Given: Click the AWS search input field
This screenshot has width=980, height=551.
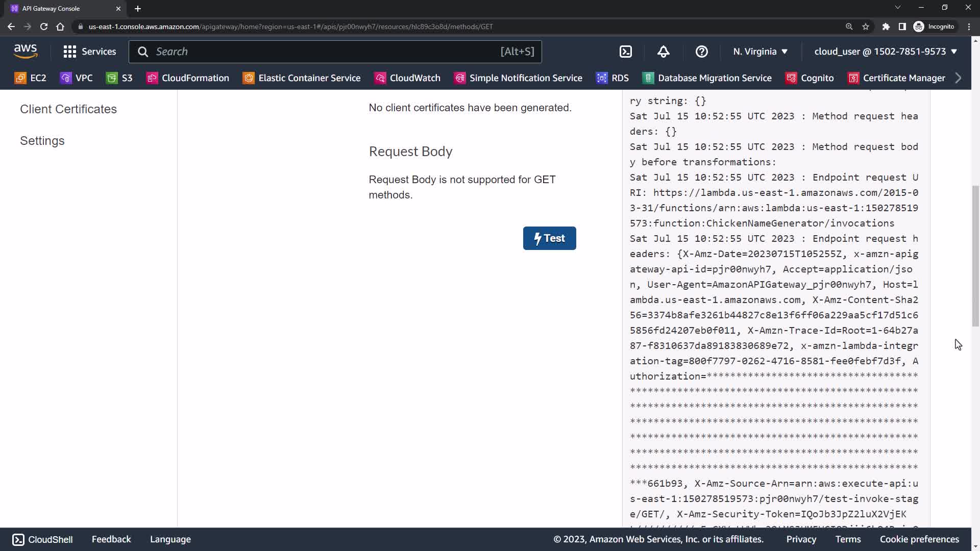Looking at the screenshot, I should (x=327, y=52).
